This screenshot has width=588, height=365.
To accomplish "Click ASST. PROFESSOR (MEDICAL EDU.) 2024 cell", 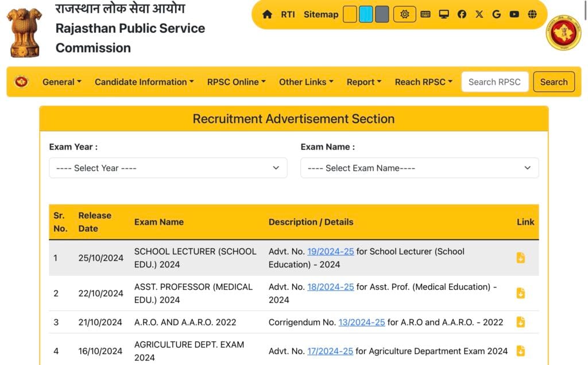I will click(x=194, y=293).
